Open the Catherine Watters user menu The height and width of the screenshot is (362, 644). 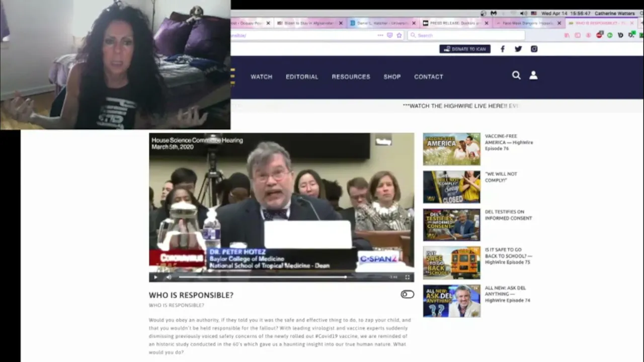pos(614,13)
